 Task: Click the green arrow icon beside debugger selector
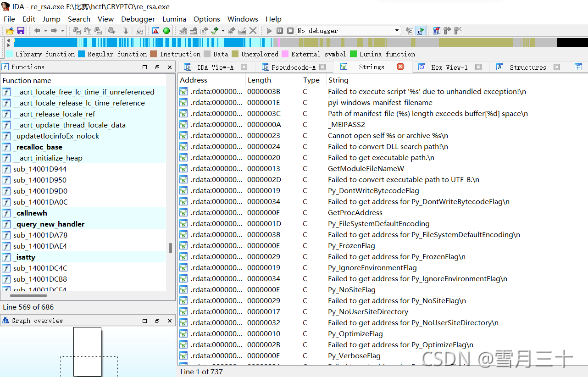(420, 31)
